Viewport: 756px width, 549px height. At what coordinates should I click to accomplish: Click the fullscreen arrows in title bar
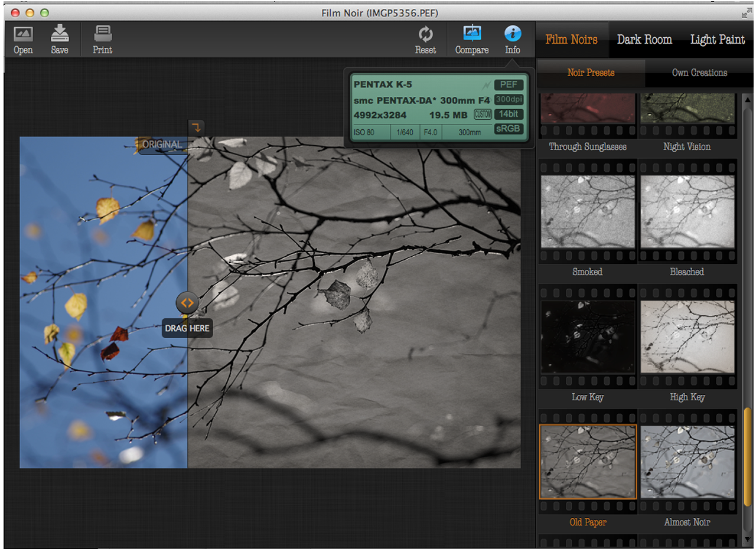746,13
